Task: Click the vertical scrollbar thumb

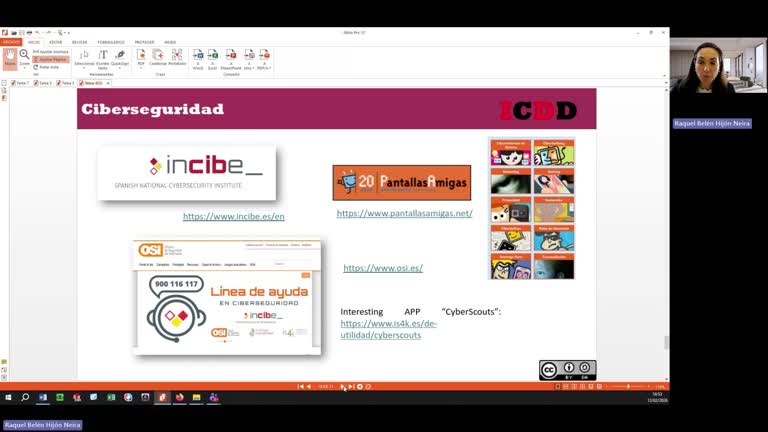Action: (x=666, y=343)
